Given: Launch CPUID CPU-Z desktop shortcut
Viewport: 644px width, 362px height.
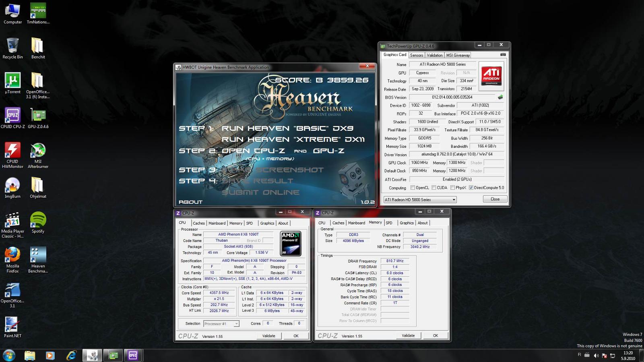Looking at the screenshot, I should [12, 118].
